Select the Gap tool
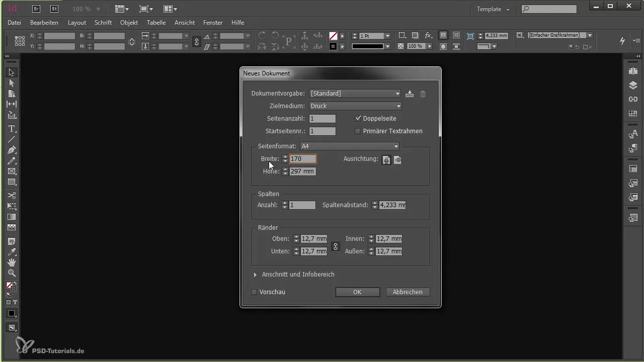 click(12, 104)
